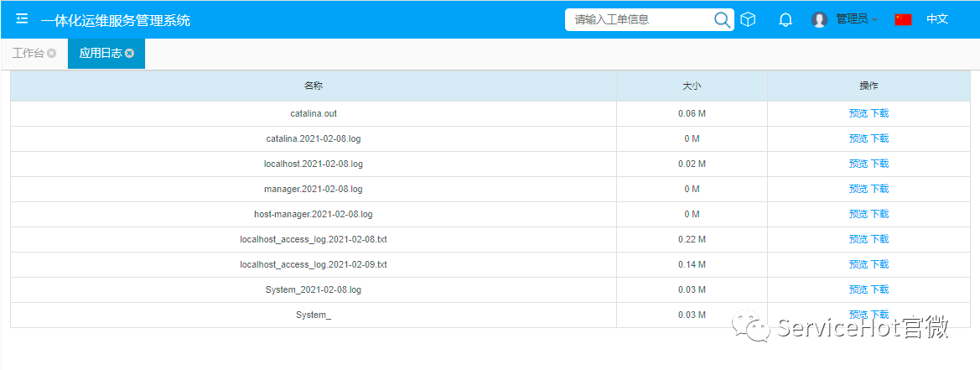Close the 工作台 tab
Screen dimensions: 980x370
click(x=52, y=53)
